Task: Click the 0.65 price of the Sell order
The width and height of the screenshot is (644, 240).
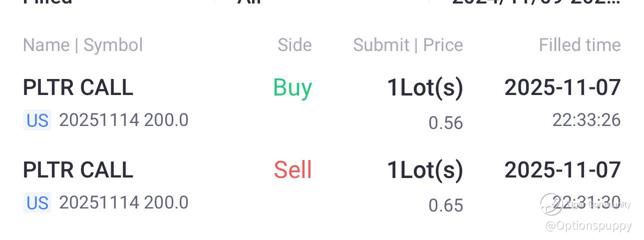Action: 446,205
